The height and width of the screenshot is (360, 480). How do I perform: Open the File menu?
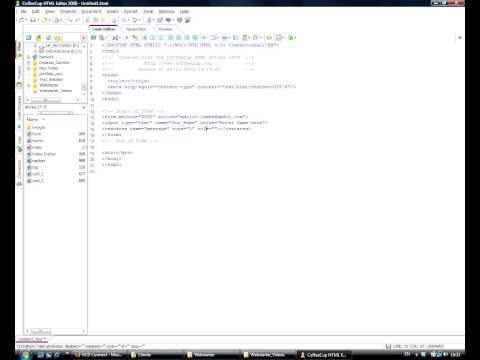point(23,11)
